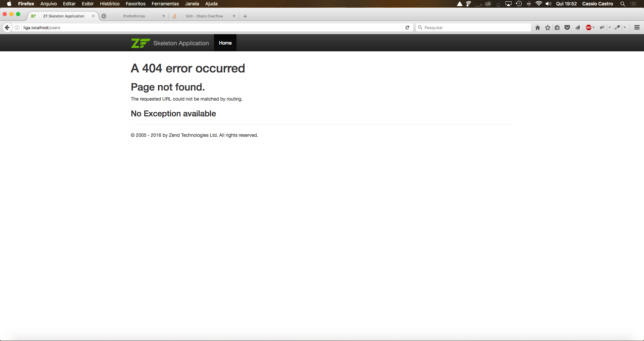Viewport: 644px width, 341px height.
Task: Open the site information icon in the address bar
Action: (x=17, y=27)
